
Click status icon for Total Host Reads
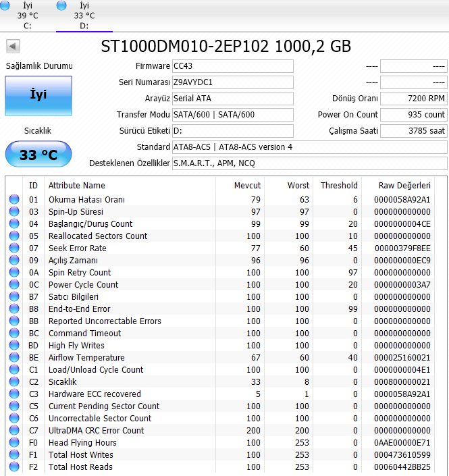tap(14, 467)
